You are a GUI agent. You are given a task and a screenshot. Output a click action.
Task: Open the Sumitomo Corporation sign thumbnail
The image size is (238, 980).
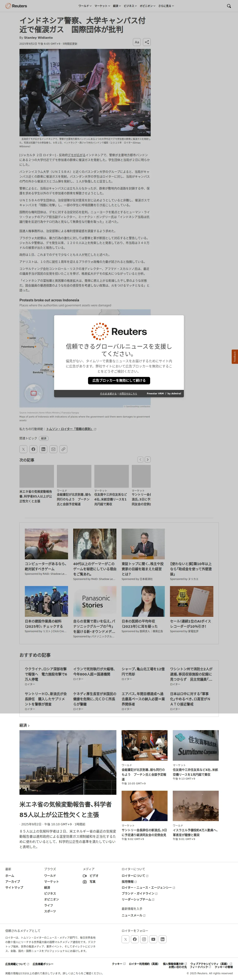click(x=196, y=745)
